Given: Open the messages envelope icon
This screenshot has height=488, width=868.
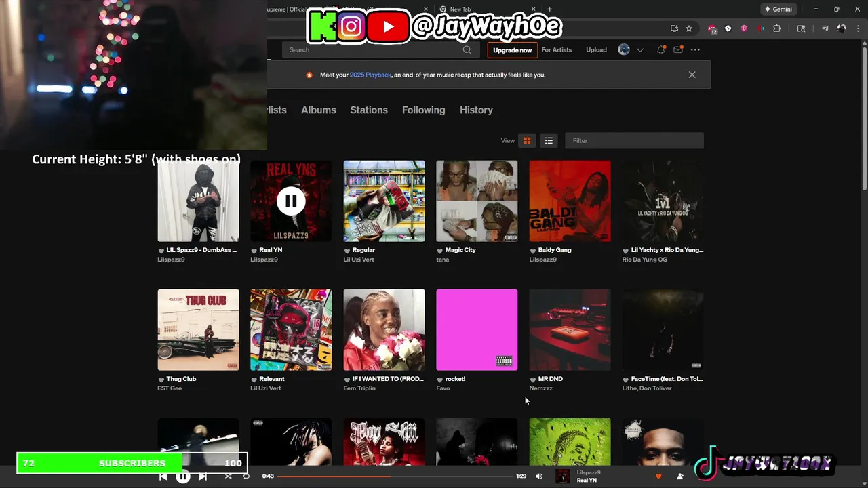Looking at the screenshot, I should coord(677,49).
